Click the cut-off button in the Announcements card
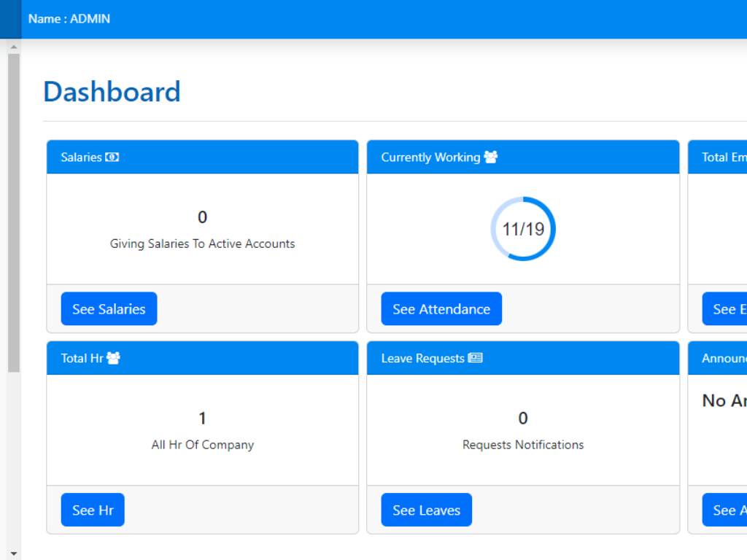 point(724,510)
